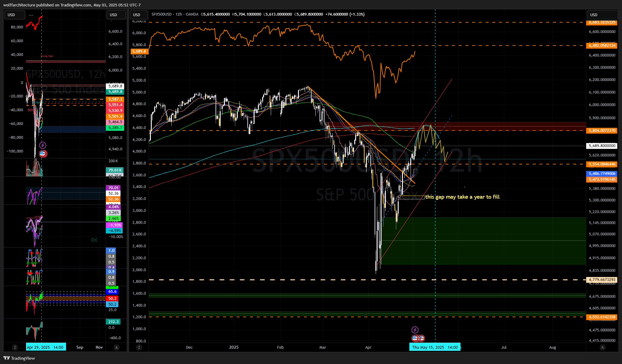Open the USD currency selector on the far-right price scale

602,15
